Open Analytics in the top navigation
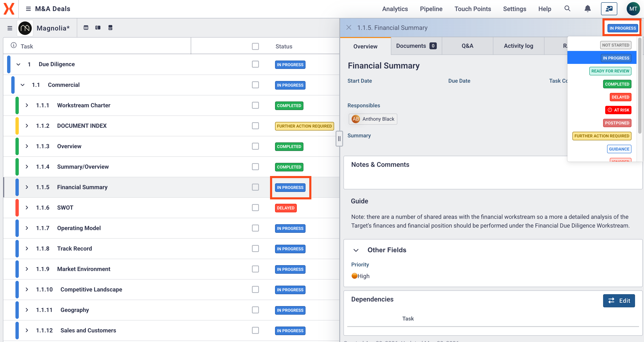Screen dimensions: 644x342 pyautogui.click(x=395, y=9)
